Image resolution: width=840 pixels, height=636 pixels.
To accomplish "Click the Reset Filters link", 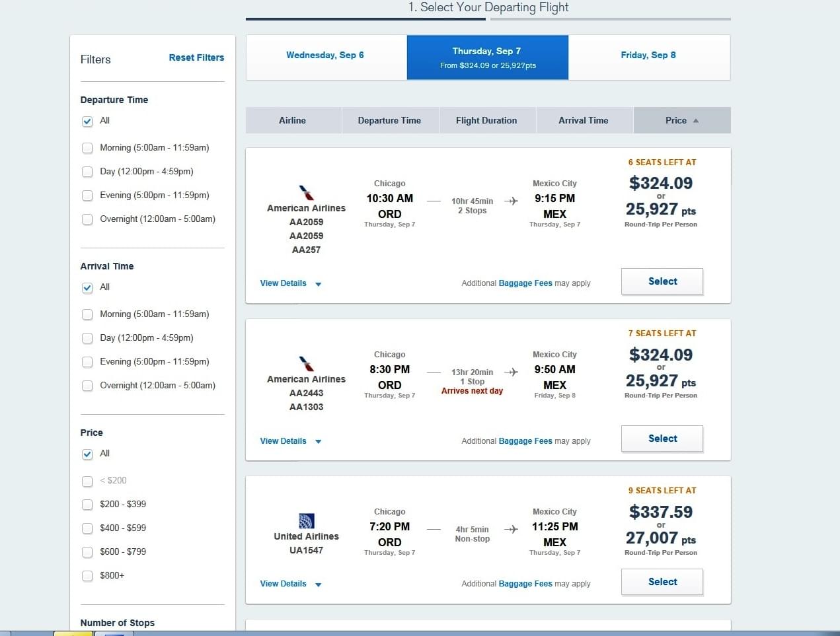I will (x=196, y=57).
